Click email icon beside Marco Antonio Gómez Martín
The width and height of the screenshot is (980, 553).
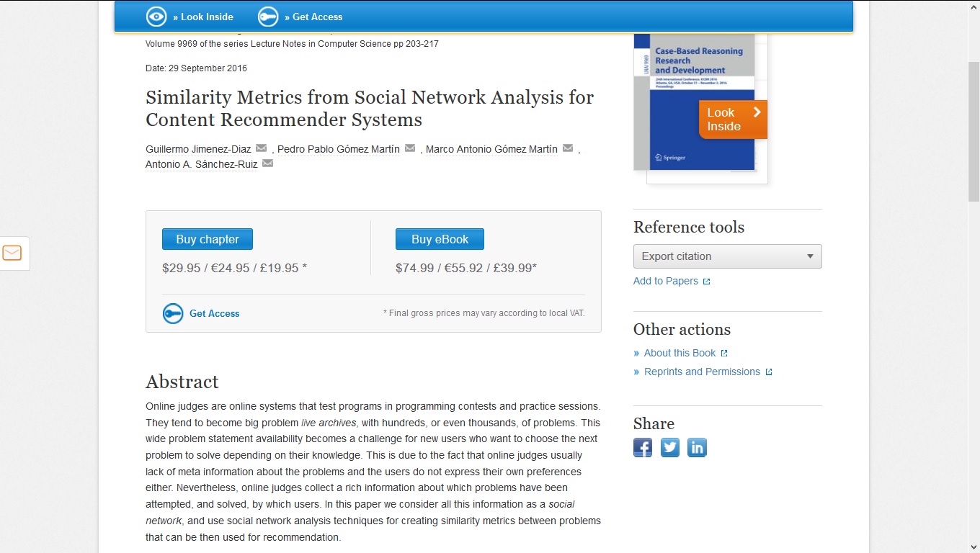tap(568, 148)
